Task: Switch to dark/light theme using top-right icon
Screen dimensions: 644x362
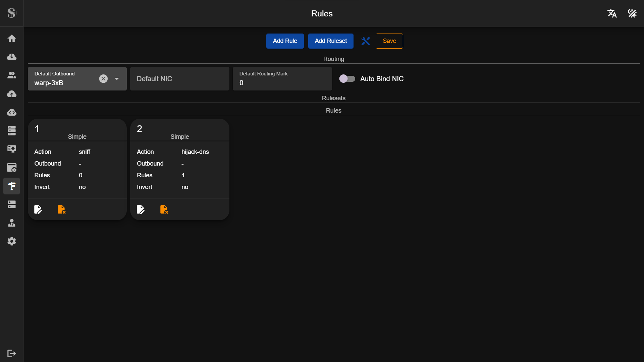Action: coord(632,13)
